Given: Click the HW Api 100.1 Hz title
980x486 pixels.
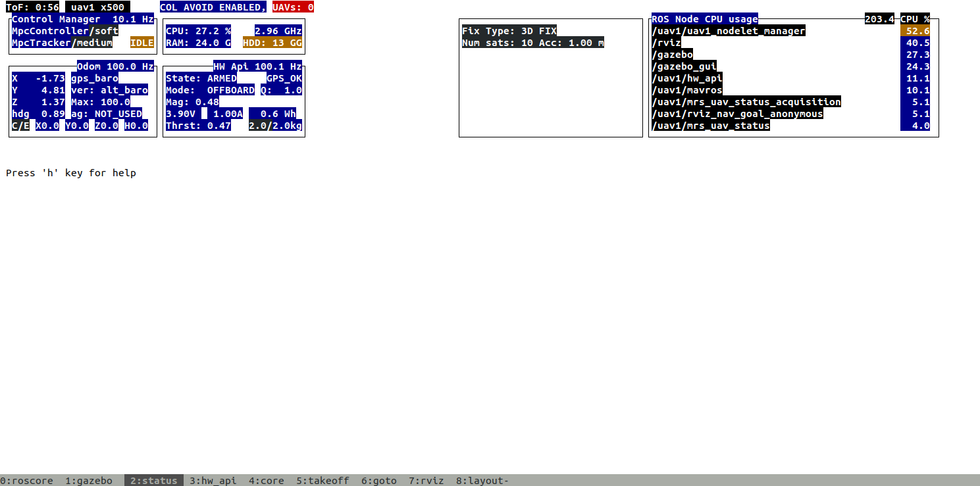Looking at the screenshot, I should [x=257, y=66].
